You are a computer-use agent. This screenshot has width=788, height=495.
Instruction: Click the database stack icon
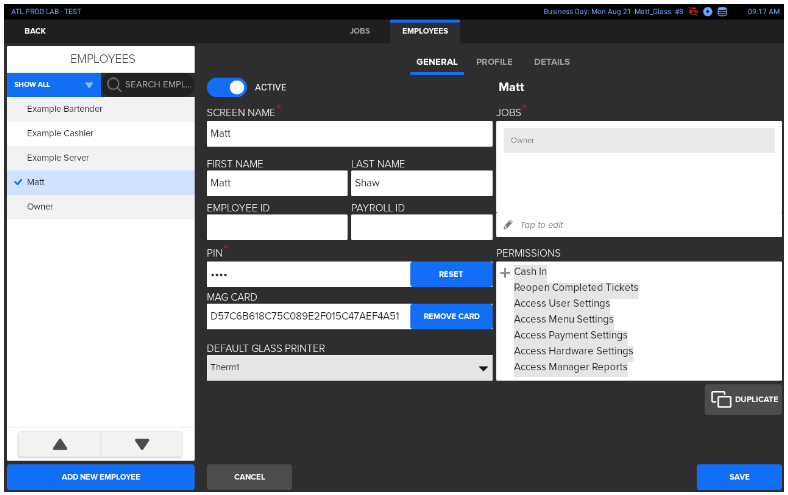722,11
